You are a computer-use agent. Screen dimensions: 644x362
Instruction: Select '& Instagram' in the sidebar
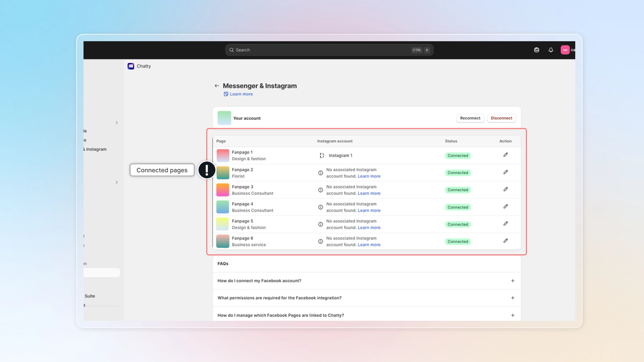coord(94,149)
